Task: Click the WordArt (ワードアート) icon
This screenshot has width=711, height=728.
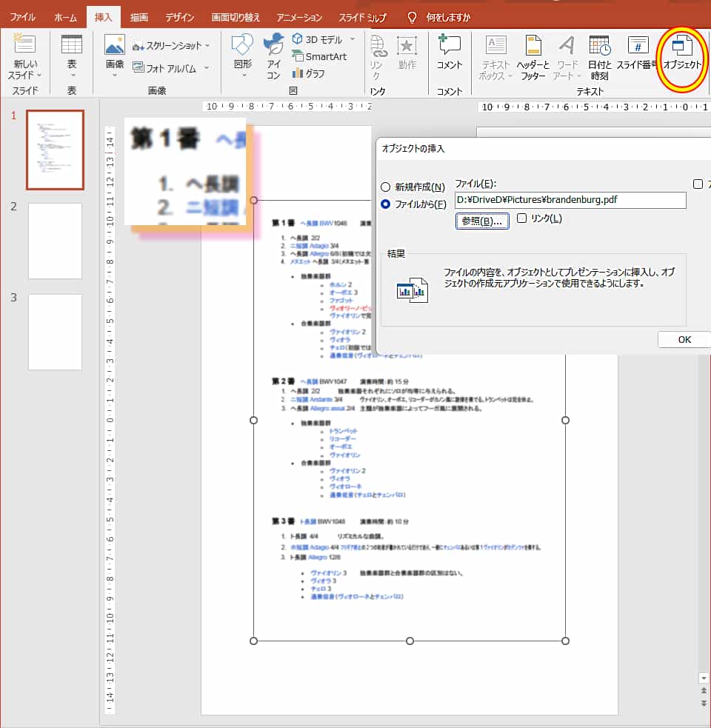Action: point(567,45)
